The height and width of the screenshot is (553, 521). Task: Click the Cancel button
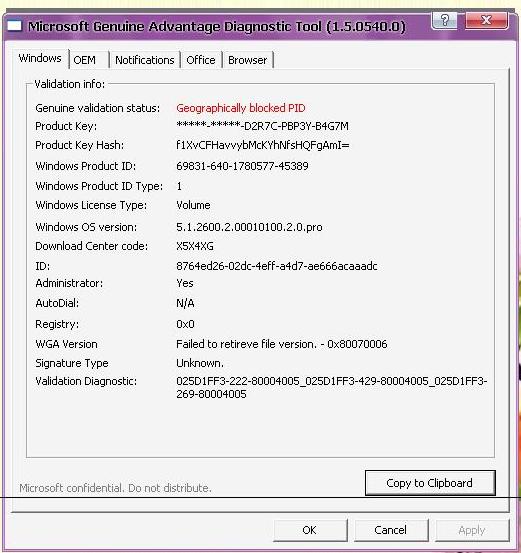click(x=390, y=530)
